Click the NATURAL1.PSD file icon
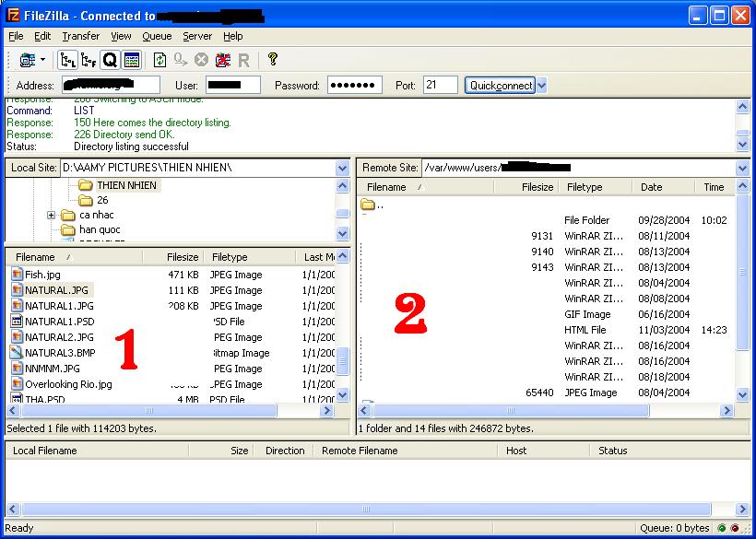Screen dimensions: 756x539 tap(17, 322)
